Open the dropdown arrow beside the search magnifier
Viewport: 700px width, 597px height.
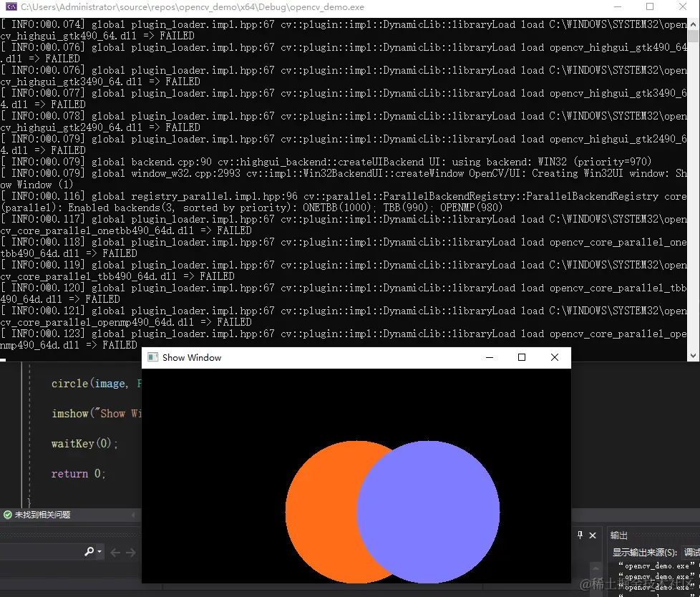click(99, 552)
